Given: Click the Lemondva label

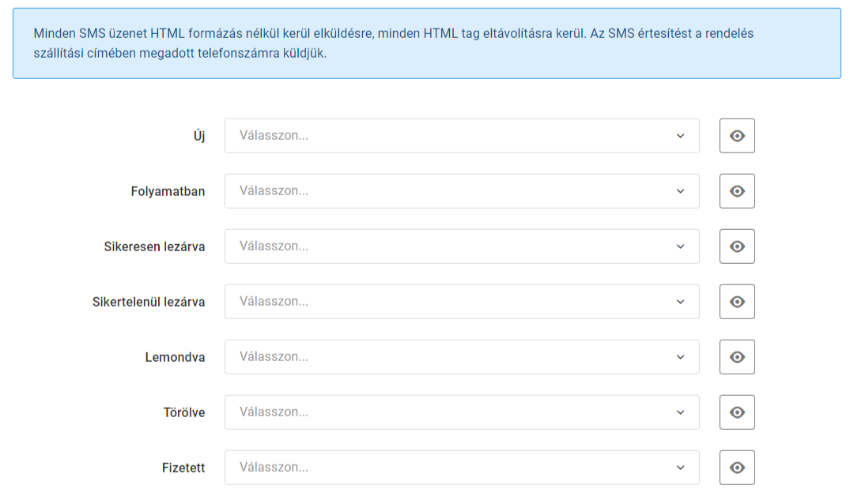Looking at the screenshot, I should coord(175,357).
